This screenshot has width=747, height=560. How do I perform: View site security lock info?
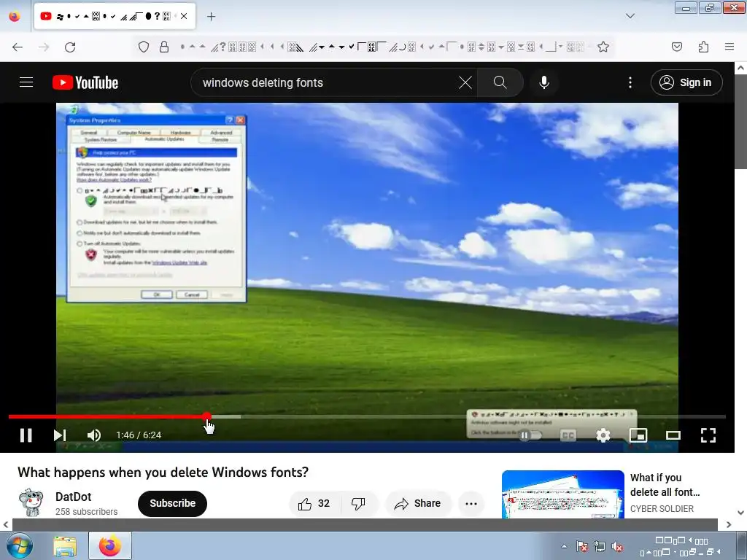[164, 47]
